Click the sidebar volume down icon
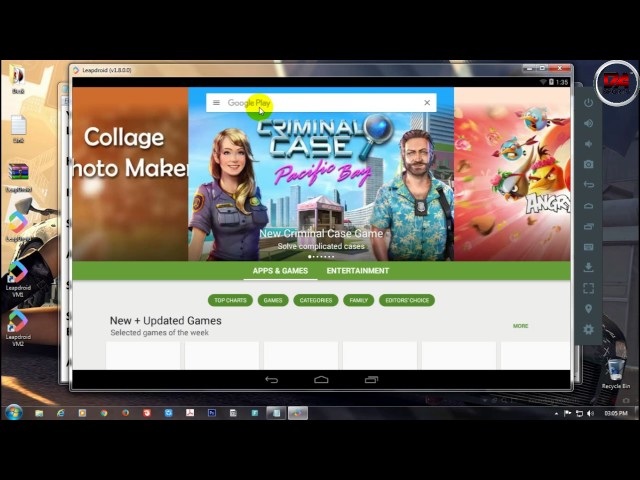This screenshot has width=640, height=480. (588, 144)
